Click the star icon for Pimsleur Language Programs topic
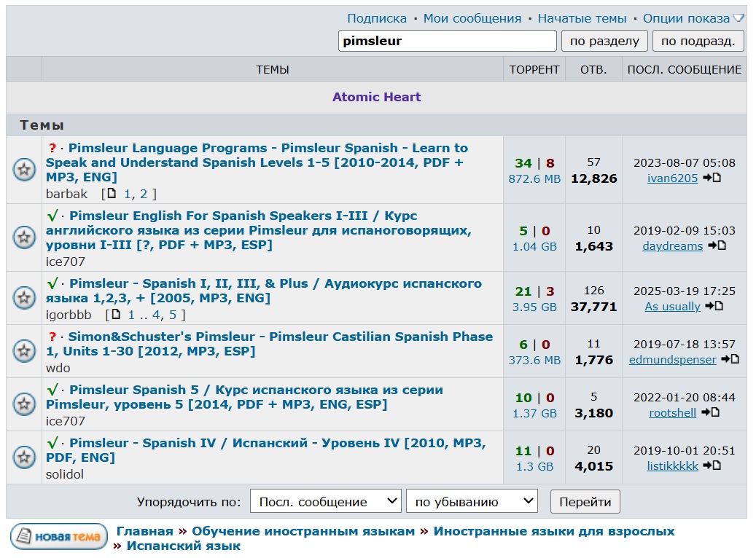 pyautogui.click(x=24, y=170)
